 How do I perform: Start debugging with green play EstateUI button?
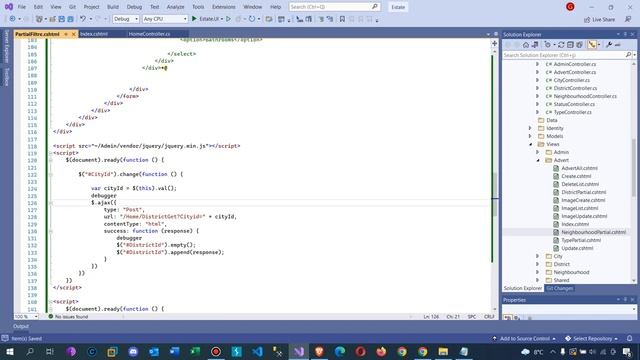click(206, 19)
